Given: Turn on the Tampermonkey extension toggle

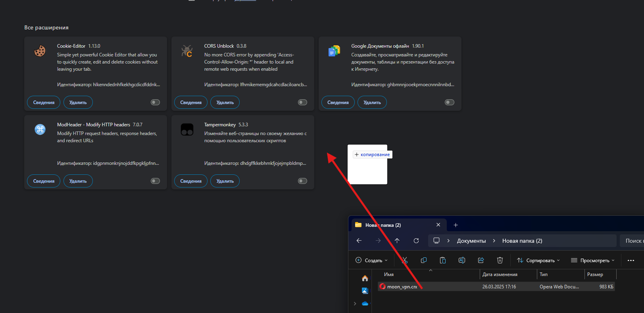Looking at the screenshot, I should 302,181.
